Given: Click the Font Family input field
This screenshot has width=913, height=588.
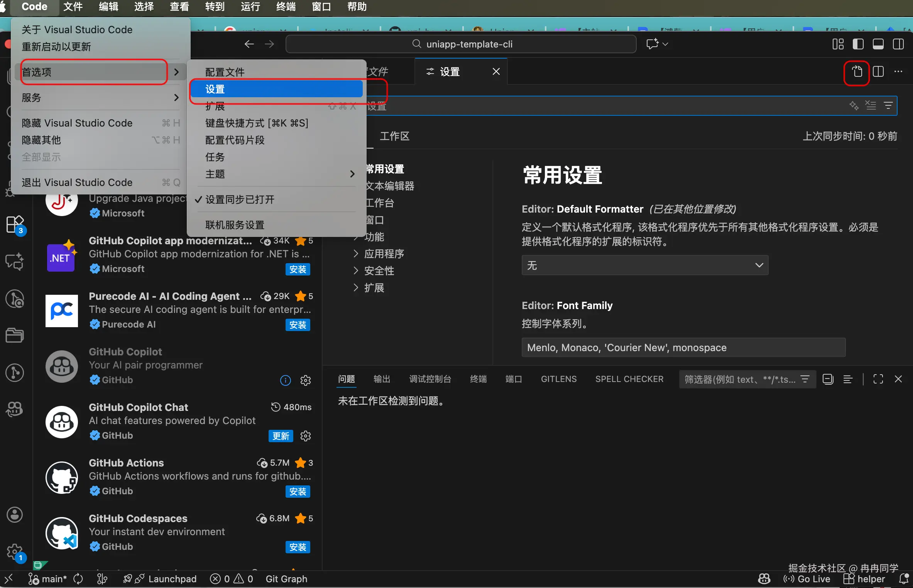Looking at the screenshot, I should [x=683, y=348].
